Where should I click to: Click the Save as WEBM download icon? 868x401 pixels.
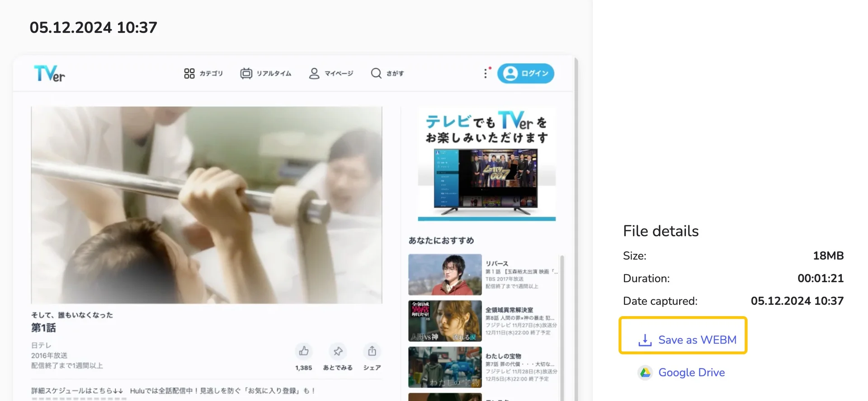click(x=645, y=340)
